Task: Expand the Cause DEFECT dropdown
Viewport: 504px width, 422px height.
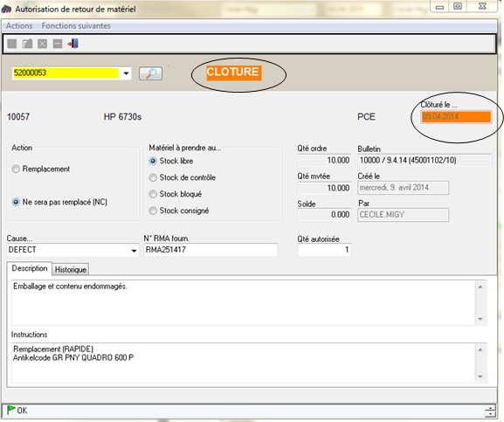Action: pos(134,251)
